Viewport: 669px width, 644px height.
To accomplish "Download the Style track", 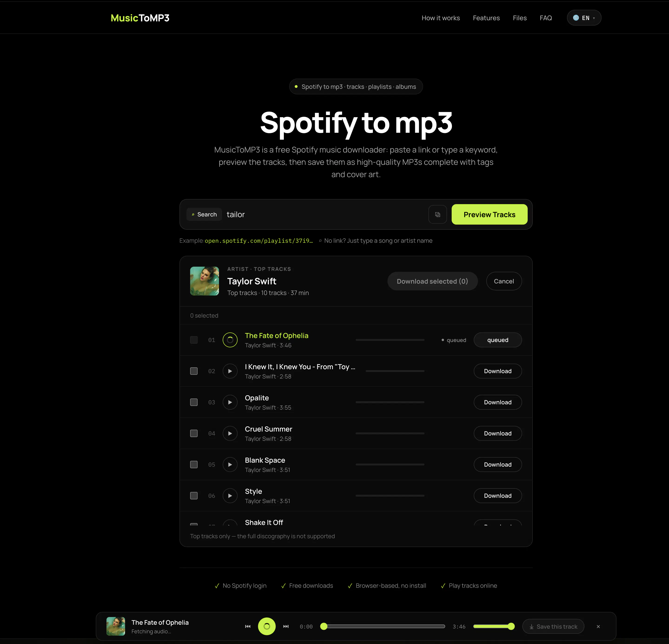I will [x=498, y=495].
